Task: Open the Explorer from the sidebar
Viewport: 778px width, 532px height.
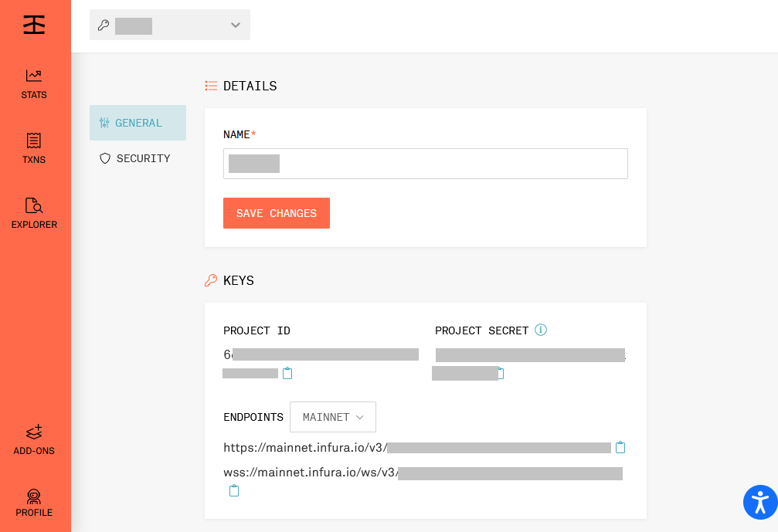Action: point(34,214)
